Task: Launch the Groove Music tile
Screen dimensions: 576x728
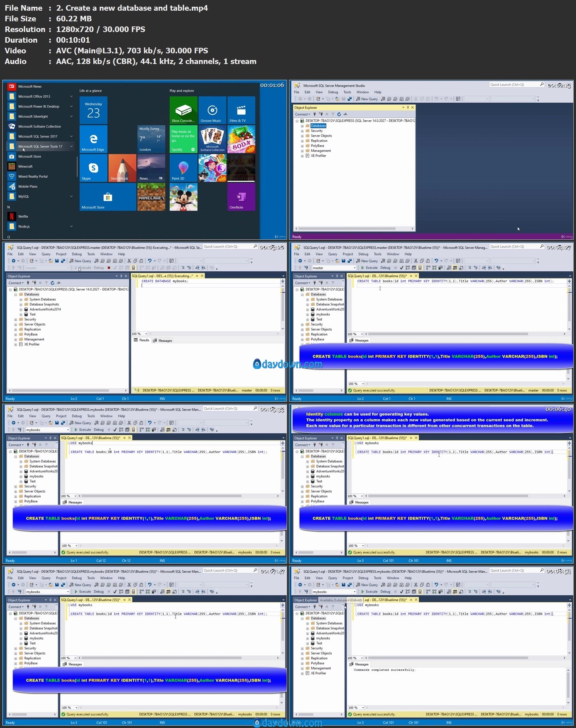Action: 212,110
